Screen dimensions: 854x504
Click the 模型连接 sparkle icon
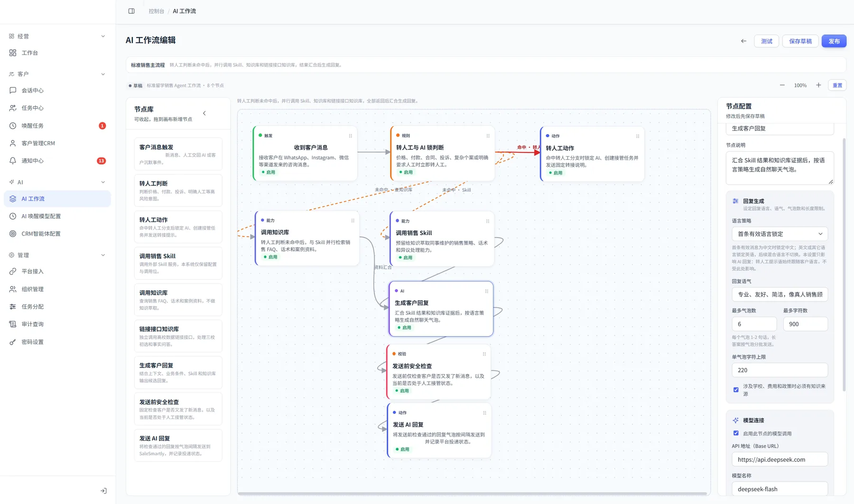click(x=735, y=420)
